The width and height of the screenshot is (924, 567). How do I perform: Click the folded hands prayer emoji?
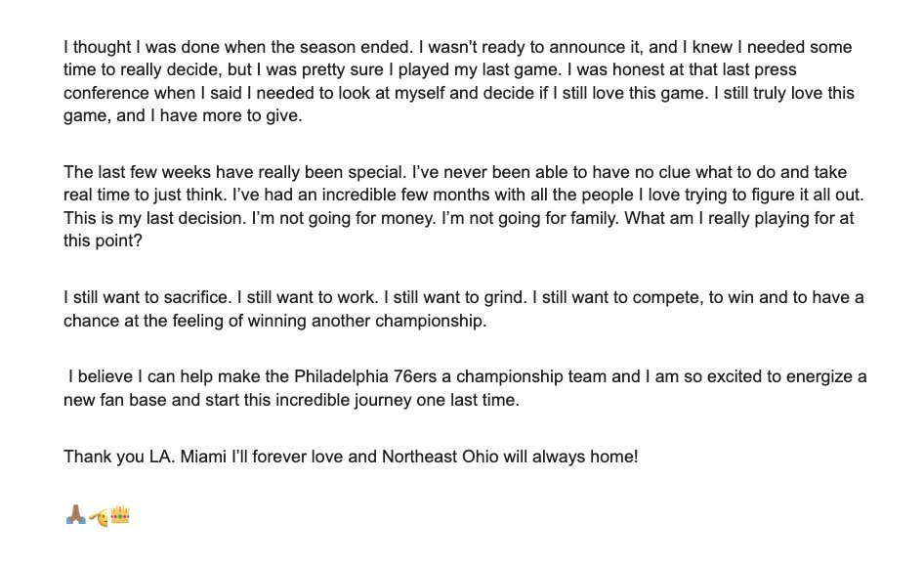pyautogui.click(x=75, y=514)
